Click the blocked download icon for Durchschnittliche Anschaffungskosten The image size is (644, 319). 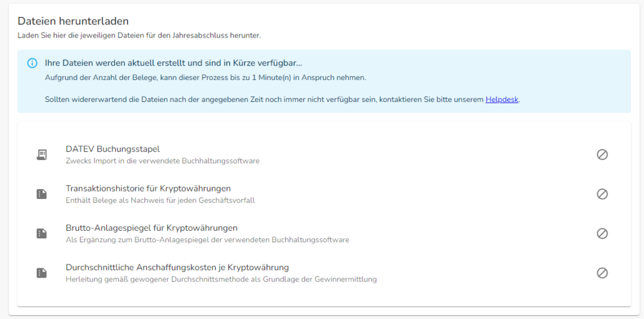point(602,273)
